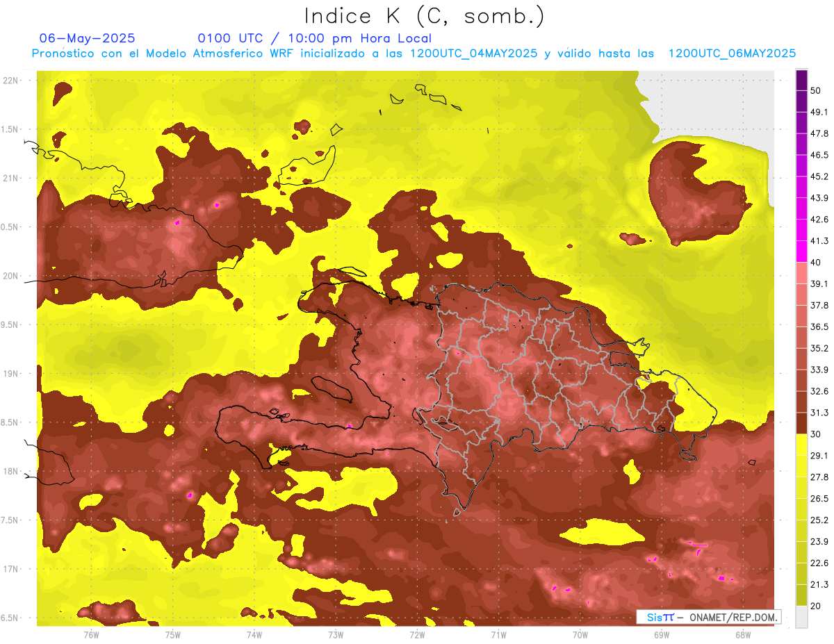Image resolution: width=834 pixels, height=644 pixels.
Task: Select the colorbar value "22.6"
Action: coord(819,563)
